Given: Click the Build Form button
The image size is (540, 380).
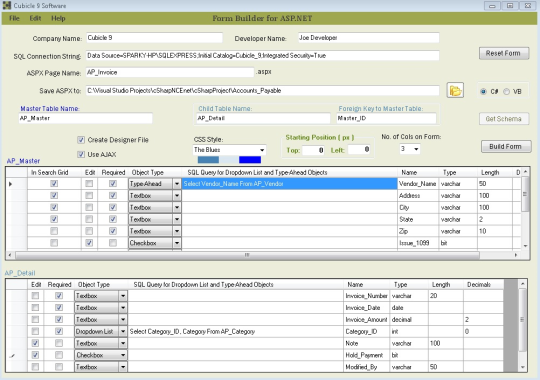Looking at the screenshot, I should tap(506, 146).
